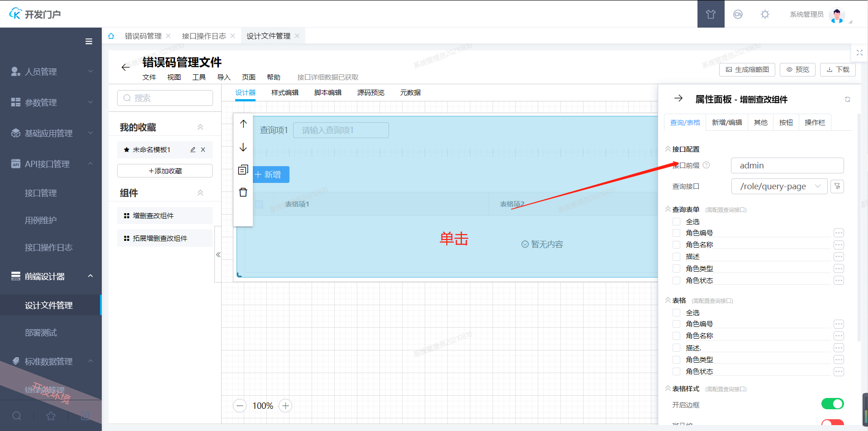
Task: Toggle fullscreen expand icon at top right
Action: [x=859, y=53]
